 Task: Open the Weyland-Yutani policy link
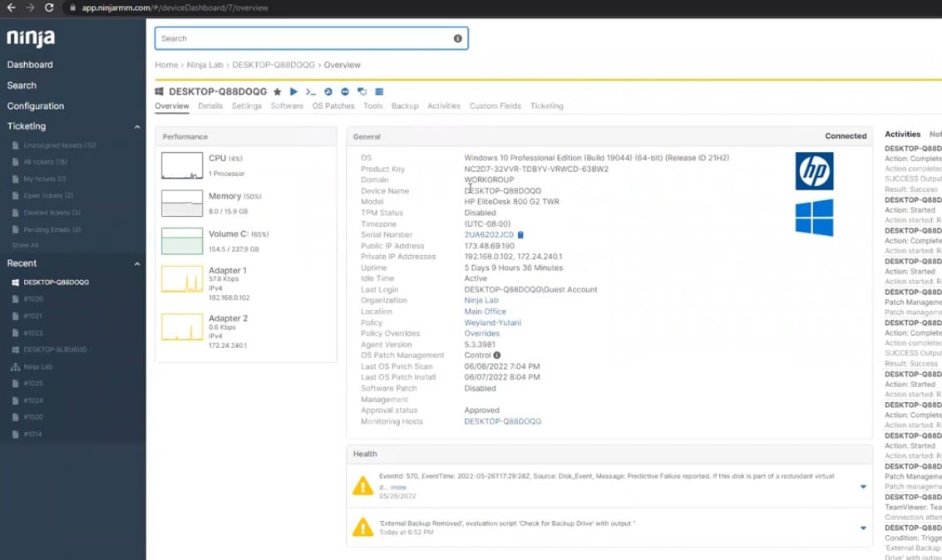(493, 322)
